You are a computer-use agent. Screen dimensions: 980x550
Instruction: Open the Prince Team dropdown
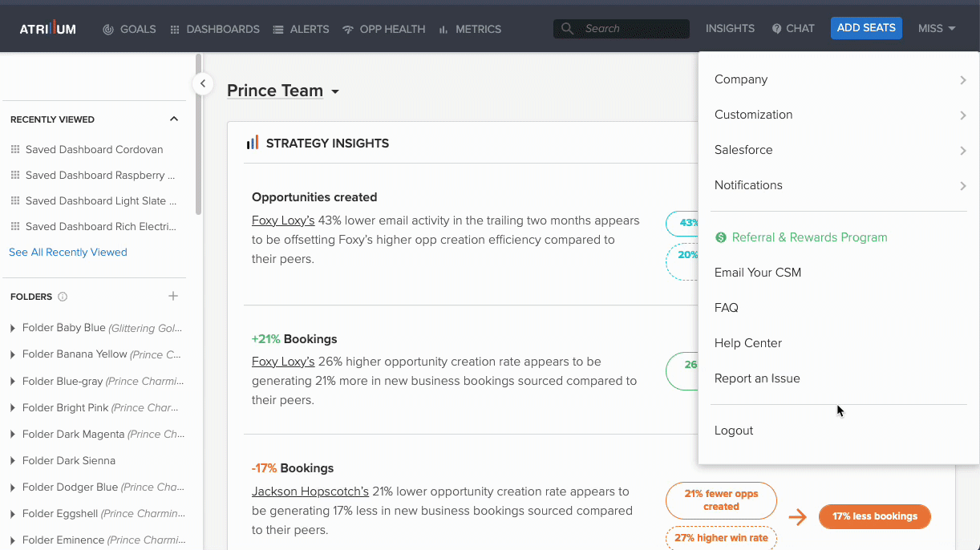click(x=335, y=91)
